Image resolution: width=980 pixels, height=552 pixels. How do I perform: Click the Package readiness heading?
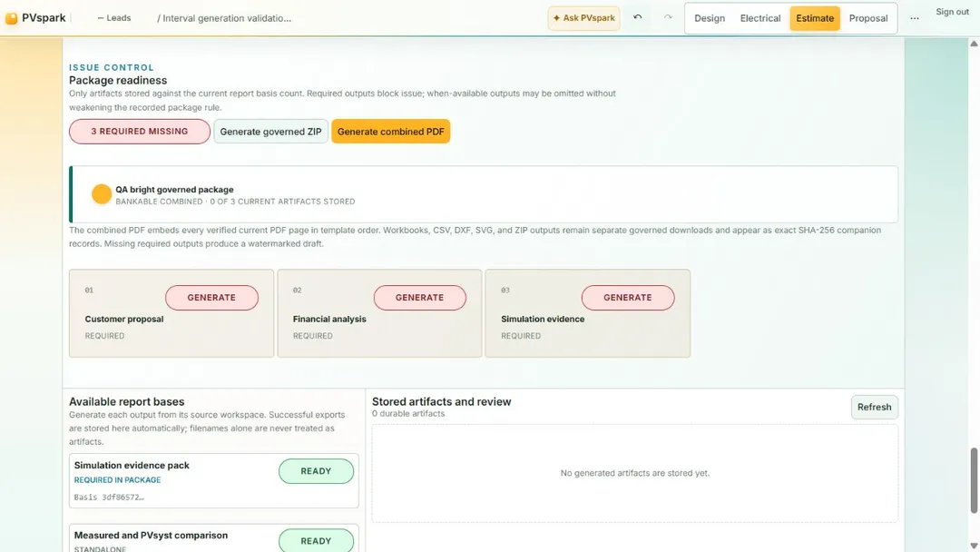(117, 80)
